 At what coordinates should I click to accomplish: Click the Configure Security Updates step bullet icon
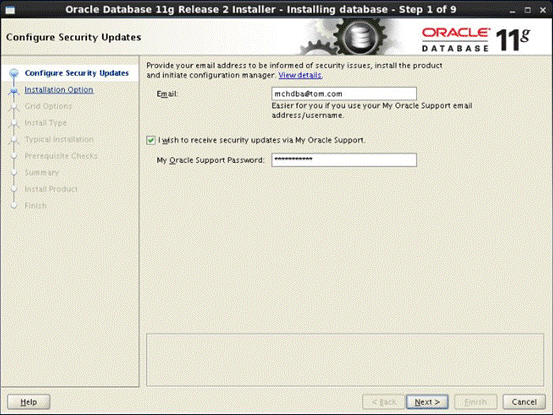click(14, 73)
